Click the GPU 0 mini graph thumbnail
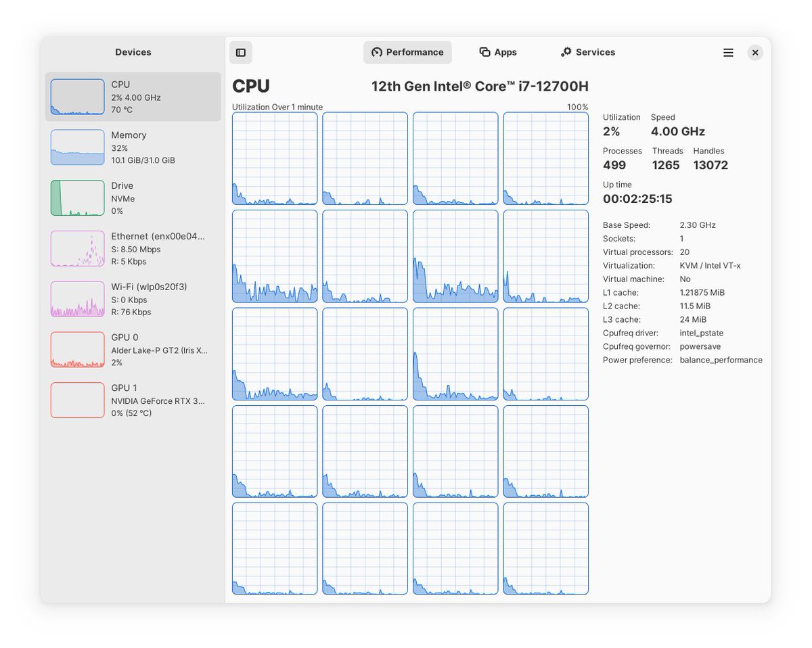This screenshot has width=812, height=648. click(78, 350)
